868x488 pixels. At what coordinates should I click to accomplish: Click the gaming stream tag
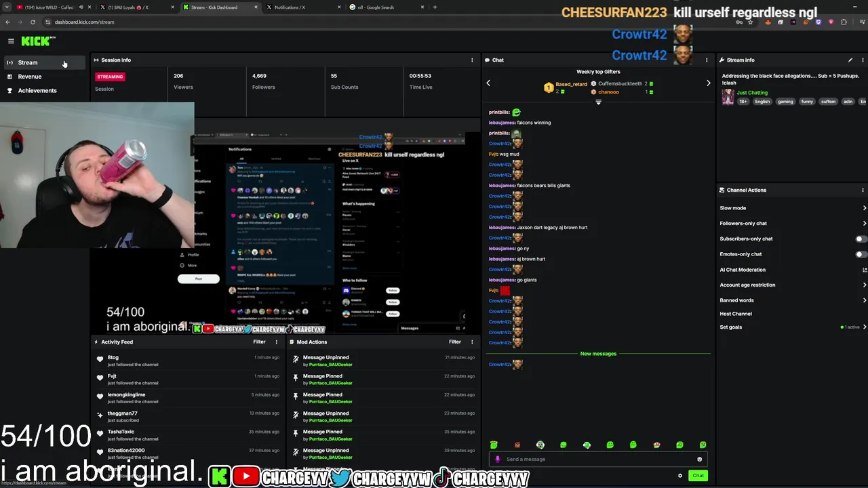[x=785, y=102]
